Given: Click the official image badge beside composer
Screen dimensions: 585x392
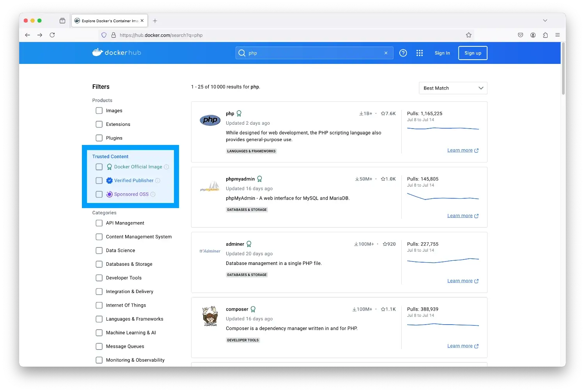Looking at the screenshot, I should coord(253,309).
